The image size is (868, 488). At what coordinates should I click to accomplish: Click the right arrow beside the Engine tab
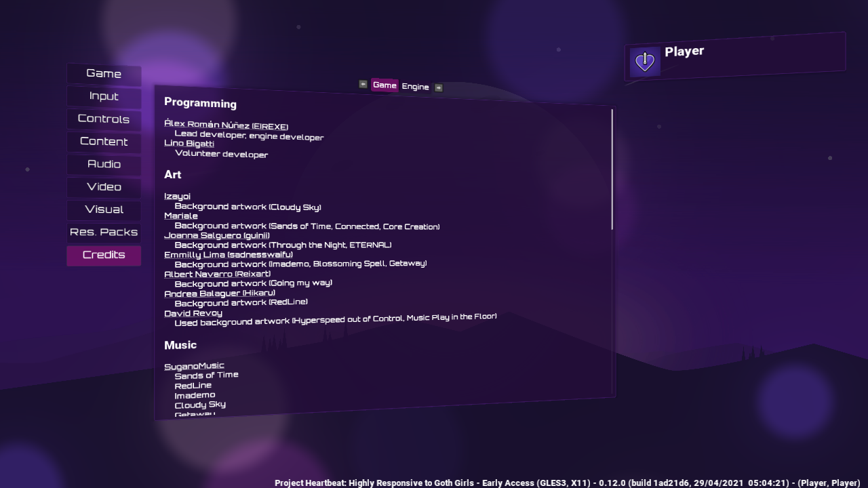point(439,87)
